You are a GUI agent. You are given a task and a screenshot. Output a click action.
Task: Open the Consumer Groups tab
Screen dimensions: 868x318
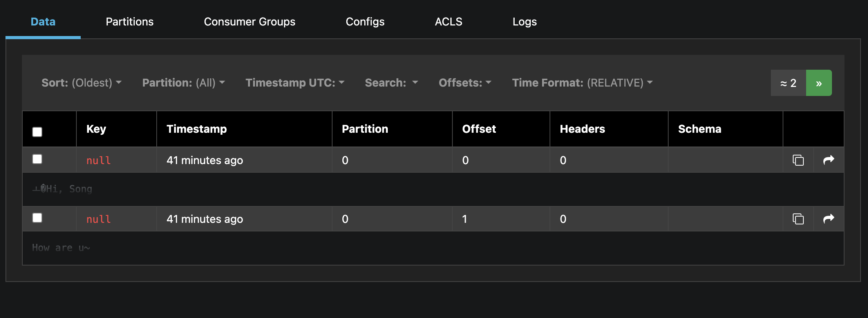click(250, 22)
